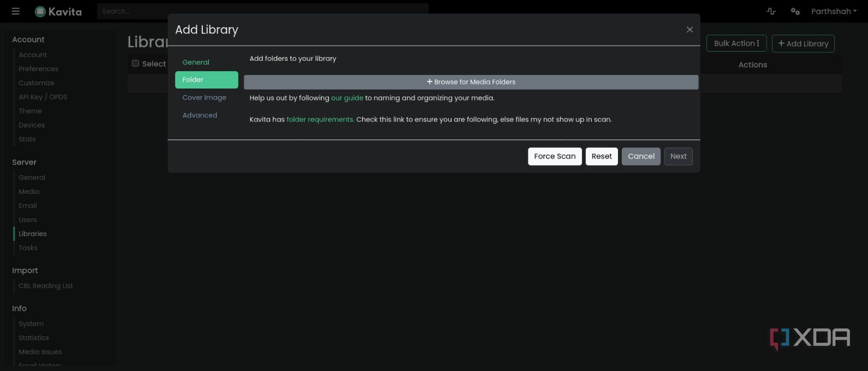Click the Force Scan button
This screenshot has height=371, width=868.
pos(555,156)
